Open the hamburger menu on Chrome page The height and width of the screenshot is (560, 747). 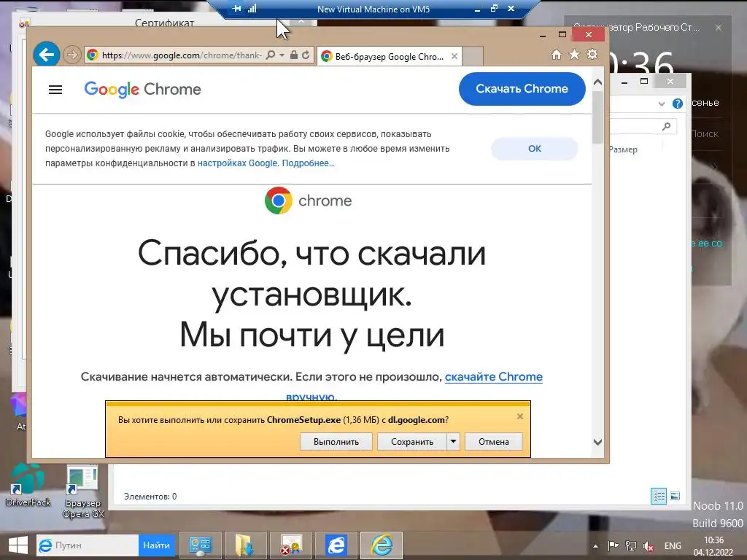click(x=55, y=90)
